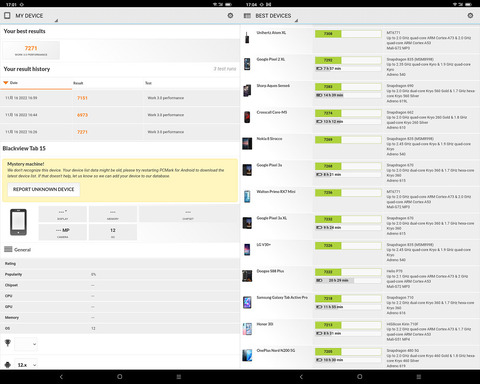Select the Chipset row under General
The image size is (480, 384).
click(x=120, y=285)
